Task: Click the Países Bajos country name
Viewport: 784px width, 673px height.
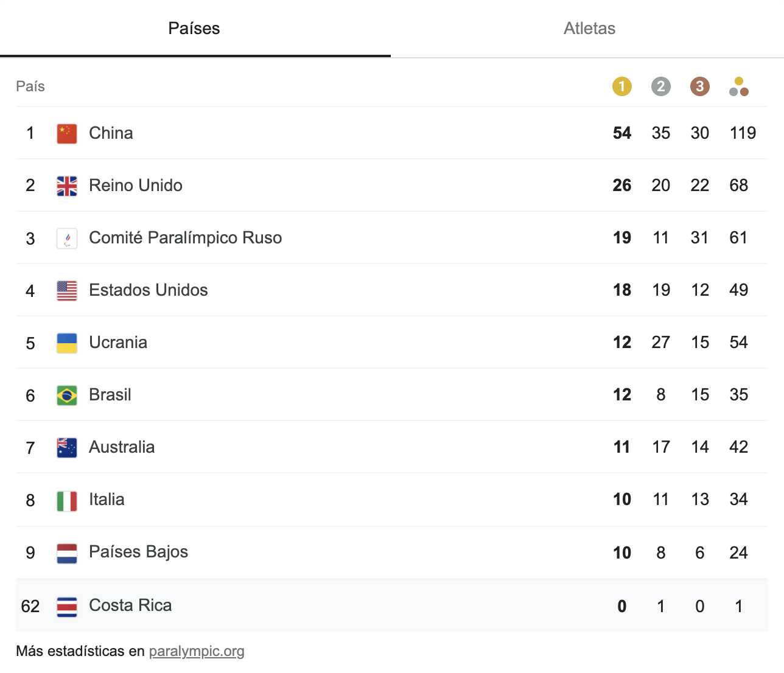Action: (138, 552)
